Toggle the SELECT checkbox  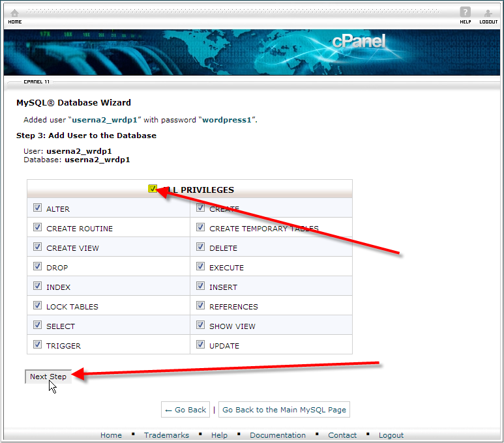(38, 325)
